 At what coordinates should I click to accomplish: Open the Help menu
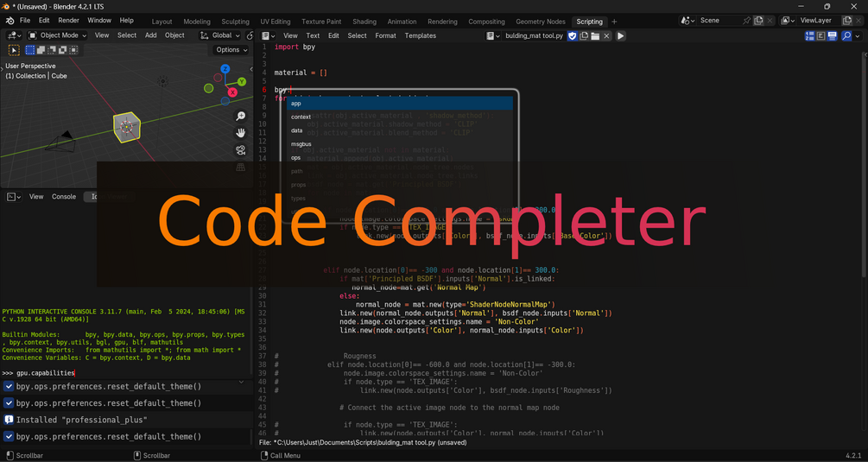point(127,21)
